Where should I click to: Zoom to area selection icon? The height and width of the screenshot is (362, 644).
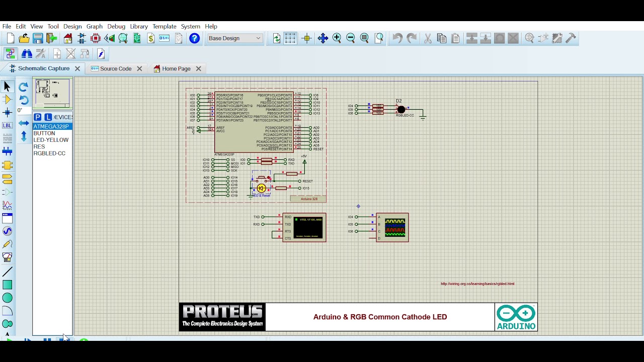379,38
